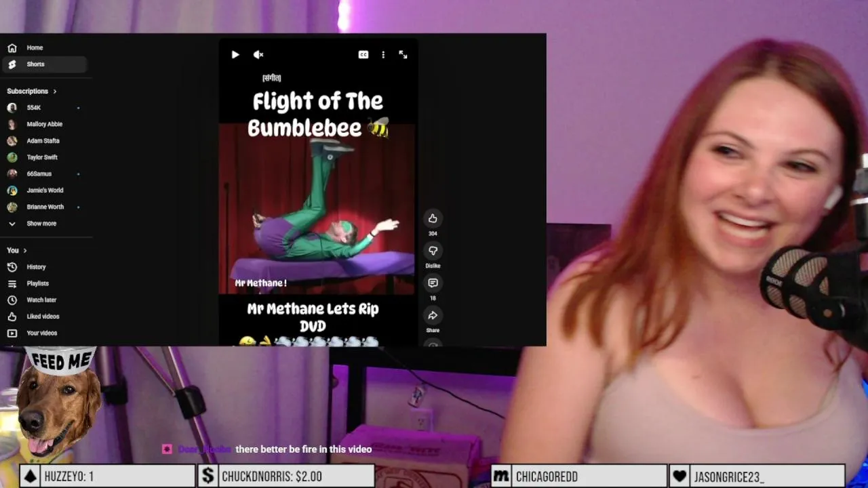Open comments with 18 count
Screen dimensions: 868x488
[433, 283]
